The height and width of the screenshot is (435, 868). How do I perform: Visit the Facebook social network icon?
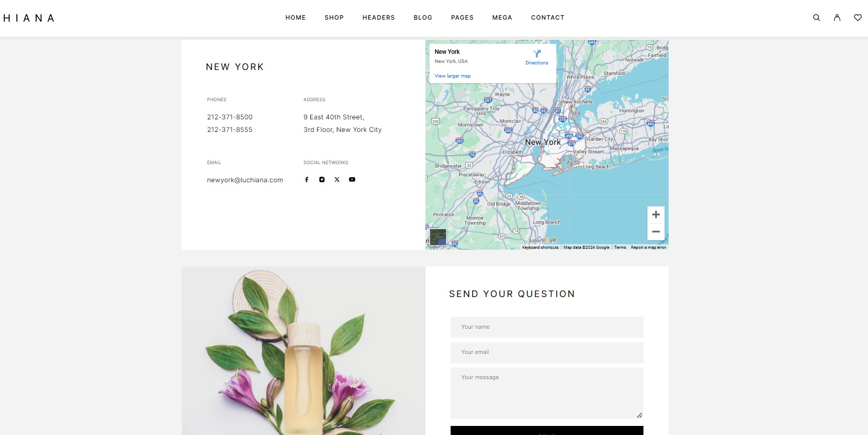coord(307,180)
